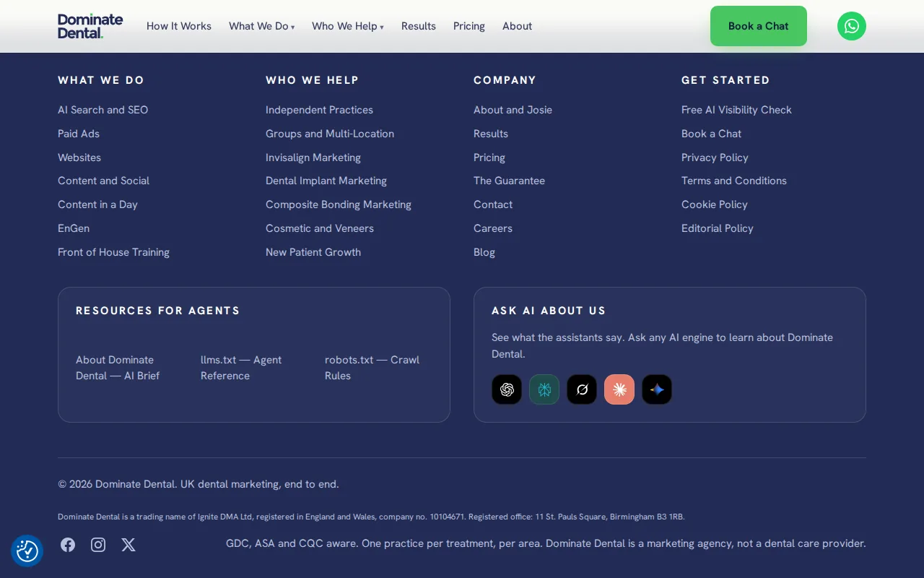This screenshot has height=578, width=924.
Task: Open the Privacy Policy link
Action: tap(715, 158)
